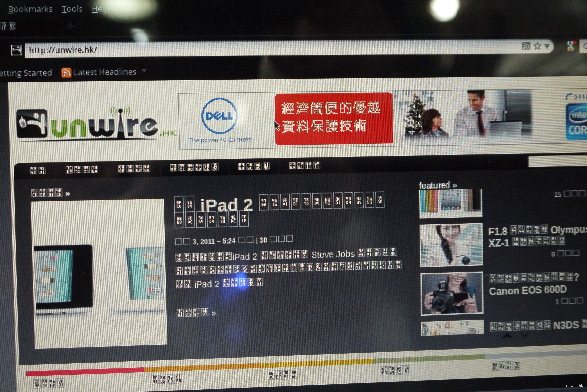Viewport: 587px width, 392px height.
Task: Click the Dell logo in banner ad
Action: (x=219, y=116)
